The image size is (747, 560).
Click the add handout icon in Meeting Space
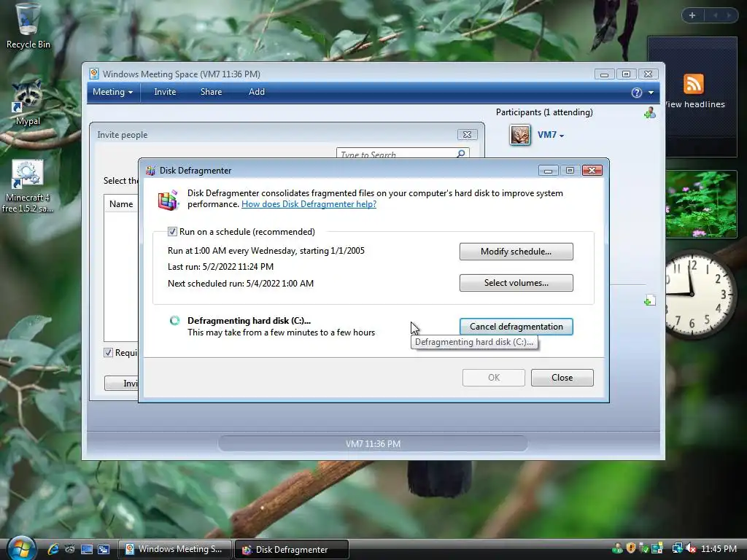pos(649,300)
